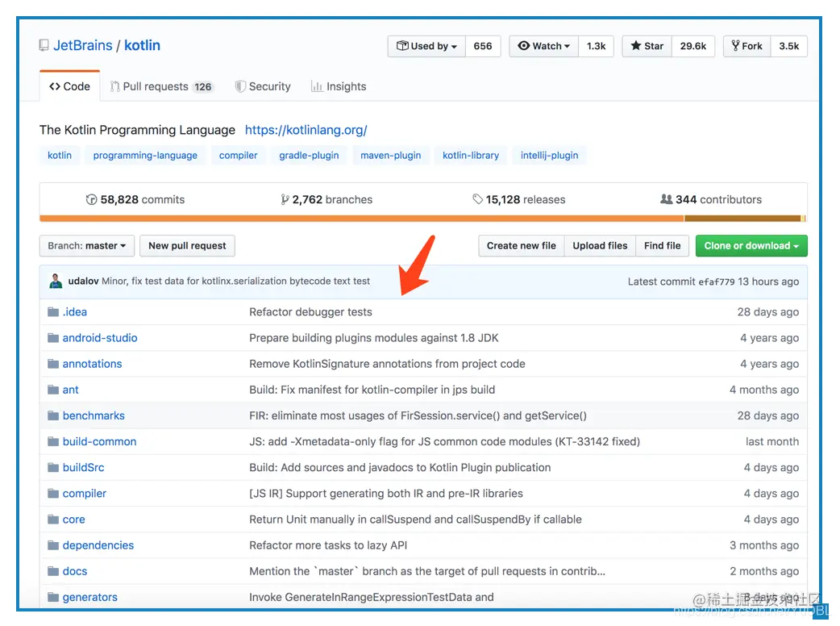This screenshot has width=840, height=626.
Task: Open the latest commit message by udalov
Action: pos(235,281)
